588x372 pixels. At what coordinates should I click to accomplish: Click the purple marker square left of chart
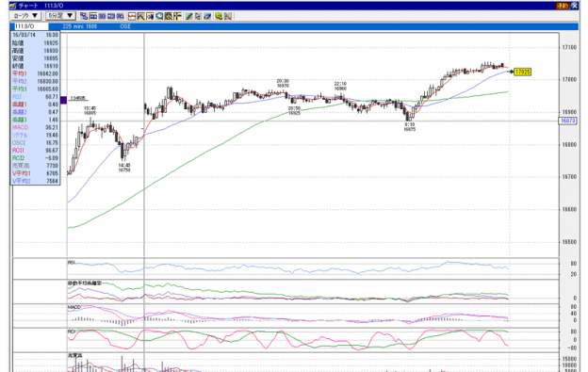tap(63, 100)
